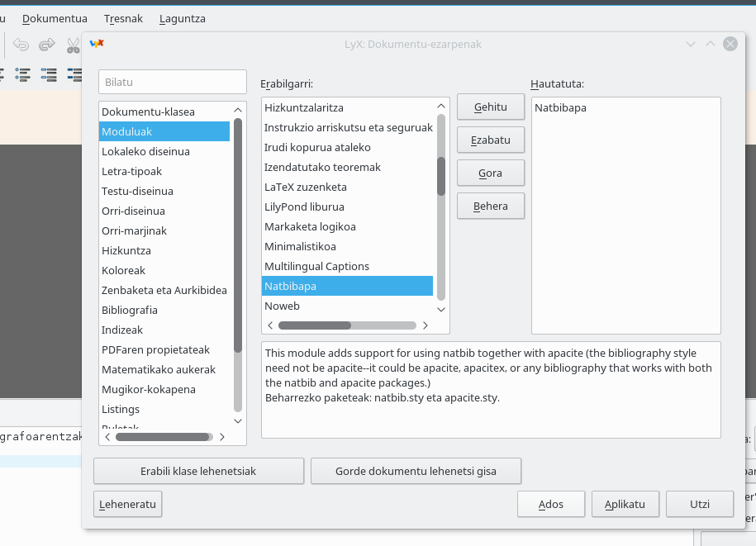Select the Noweb module

(347, 306)
